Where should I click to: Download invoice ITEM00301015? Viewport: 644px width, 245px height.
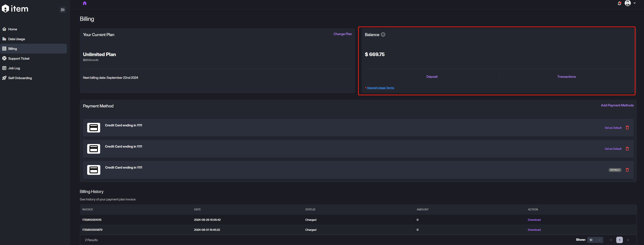(534, 220)
